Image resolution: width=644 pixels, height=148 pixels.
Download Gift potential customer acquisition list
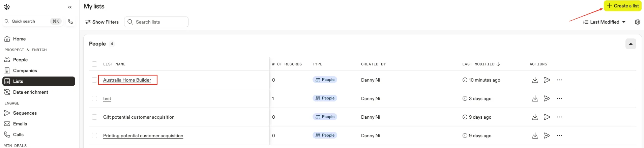click(535, 117)
